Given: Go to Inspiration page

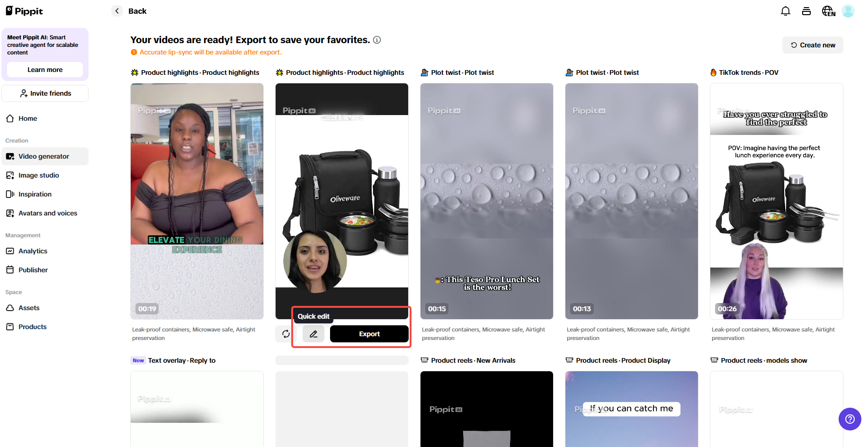Looking at the screenshot, I should coord(45,194).
